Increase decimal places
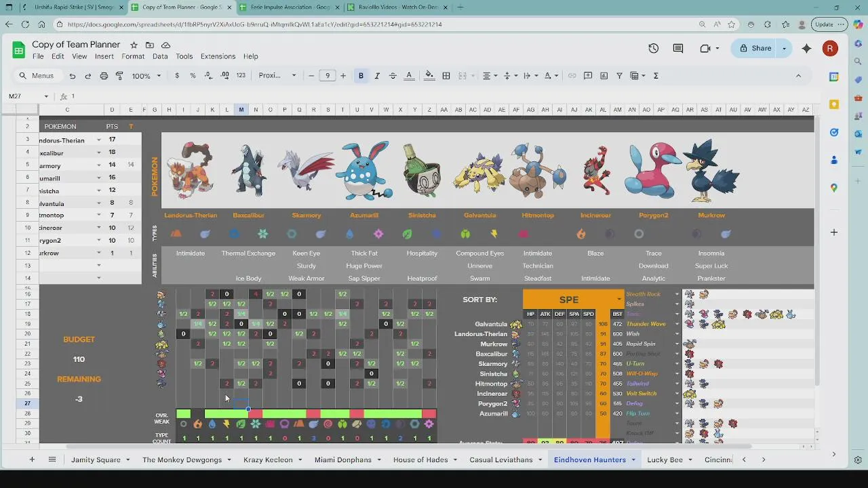This screenshot has height=488, width=868. (x=224, y=76)
